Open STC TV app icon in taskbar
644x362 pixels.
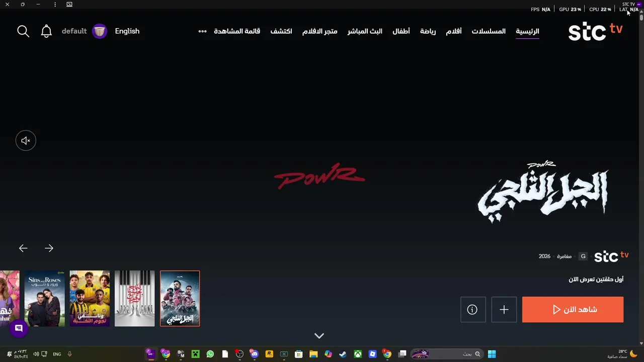tap(150, 354)
